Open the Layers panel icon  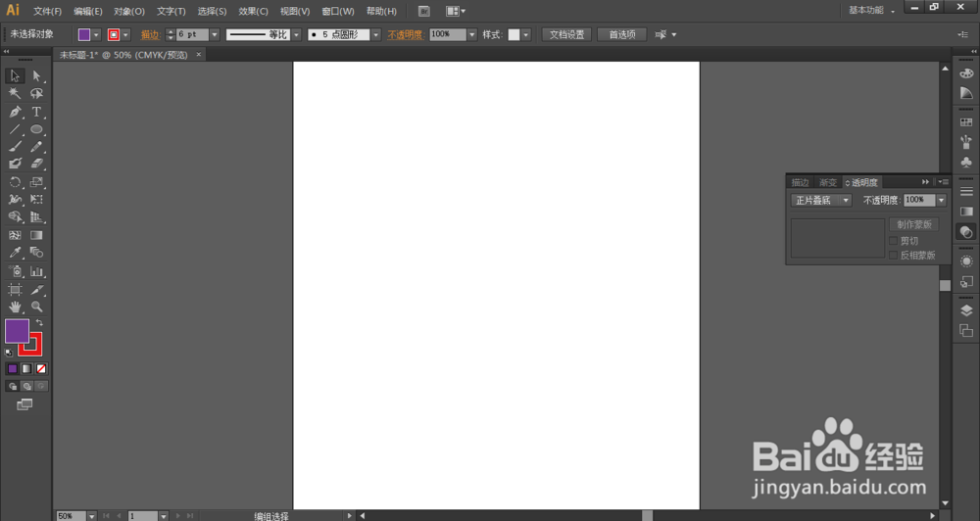tap(966, 310)
